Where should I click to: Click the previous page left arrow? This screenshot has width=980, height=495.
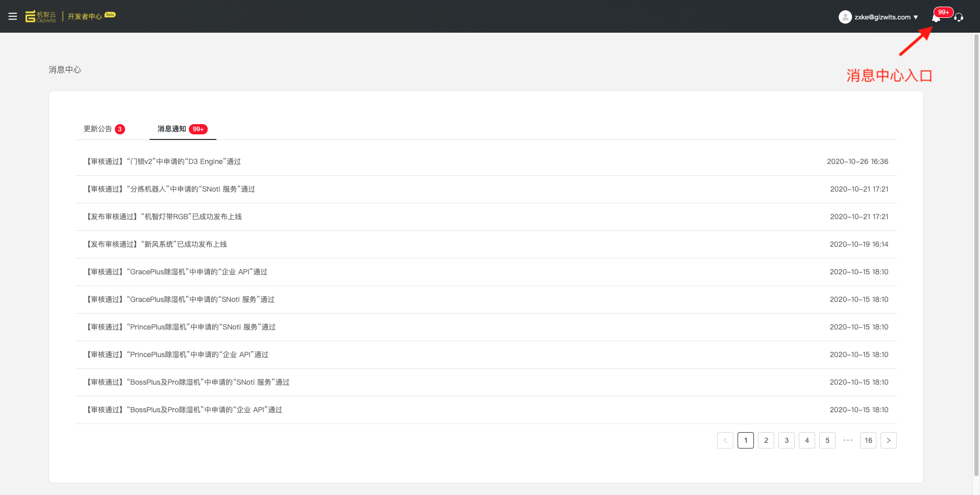coord(725,440)
